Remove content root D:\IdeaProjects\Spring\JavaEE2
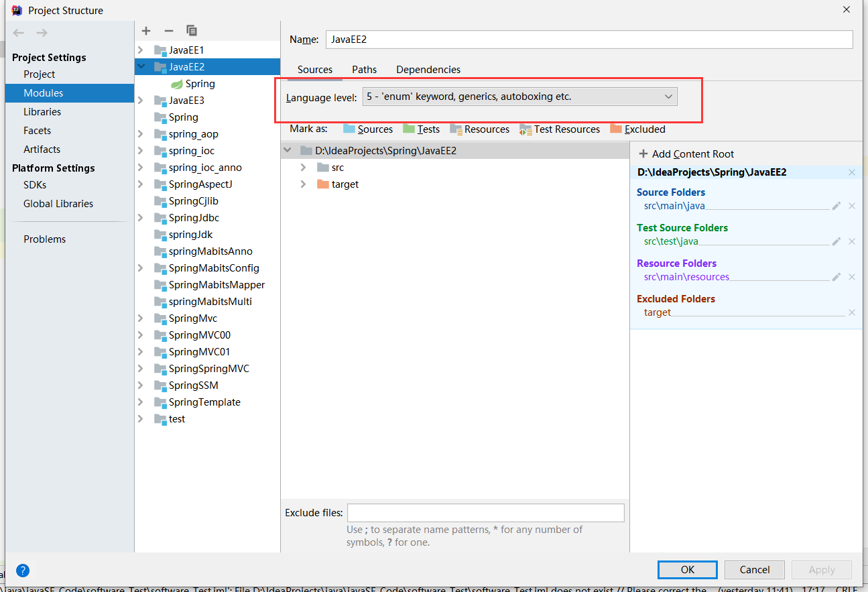Image resolution: width=868 pixels, height=592 pixels. 852,172
